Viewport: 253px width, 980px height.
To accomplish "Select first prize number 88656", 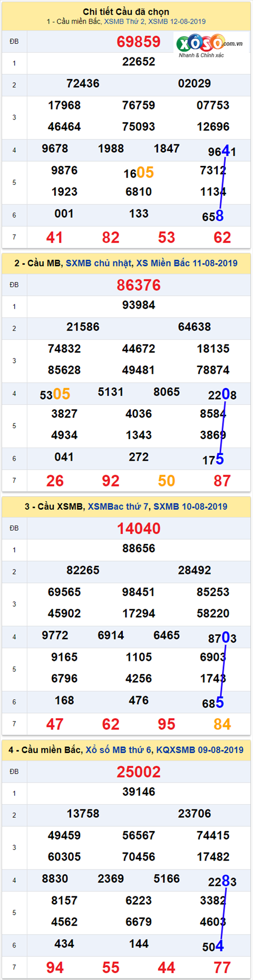I will (139, 548).
